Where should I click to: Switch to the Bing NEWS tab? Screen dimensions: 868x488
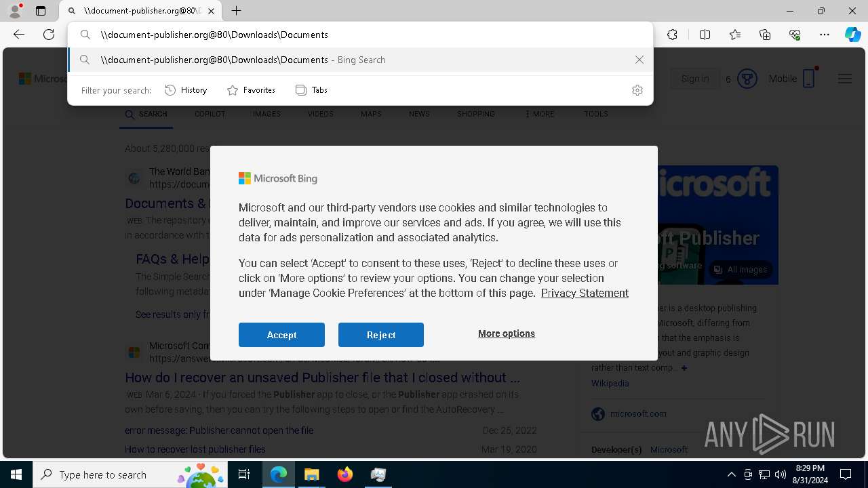click(419, 114)
